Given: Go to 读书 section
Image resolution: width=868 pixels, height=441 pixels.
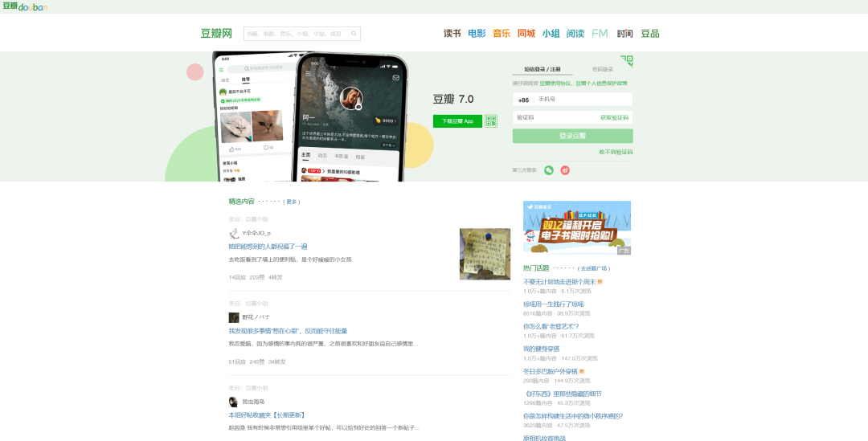Looking at the screenshot, I should pos(452,34).
